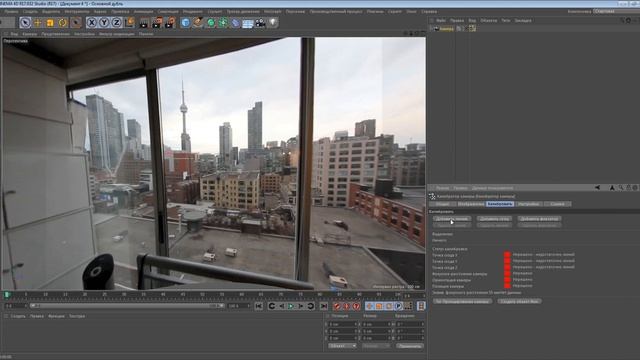Activate the Move tool
This screenshot has height=360, width=640.
pyautogui.click(x=38, y=22)
